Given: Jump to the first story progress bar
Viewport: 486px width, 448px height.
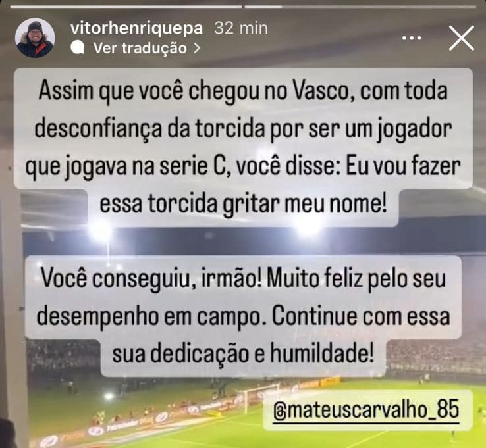Looking at the screenshot, I should click(x=126, y=7).
